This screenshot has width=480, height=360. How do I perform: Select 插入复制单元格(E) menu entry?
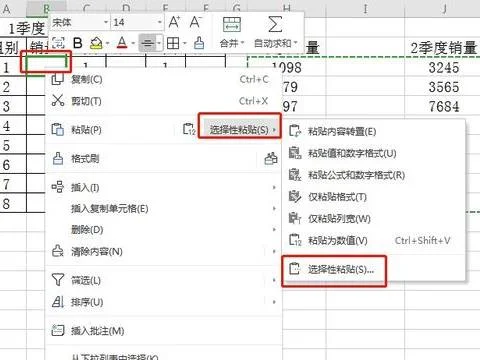[x=163, y=209]
